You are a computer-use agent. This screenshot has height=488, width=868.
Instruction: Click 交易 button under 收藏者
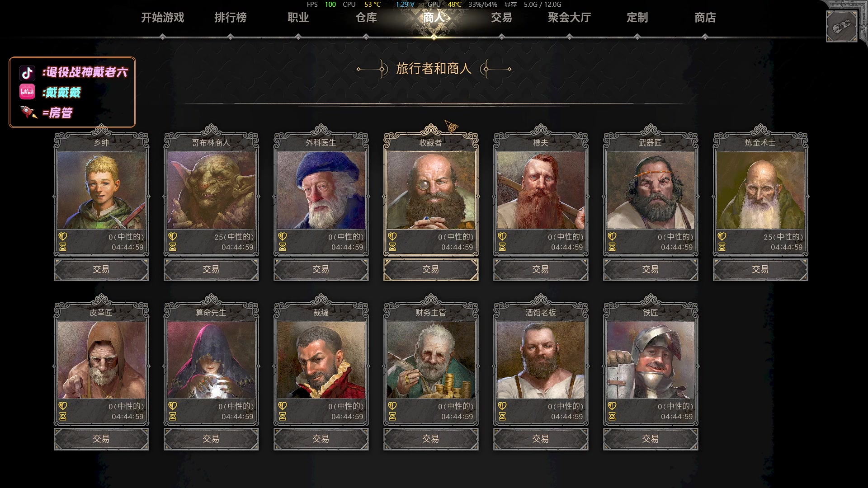tap(431, 269)
